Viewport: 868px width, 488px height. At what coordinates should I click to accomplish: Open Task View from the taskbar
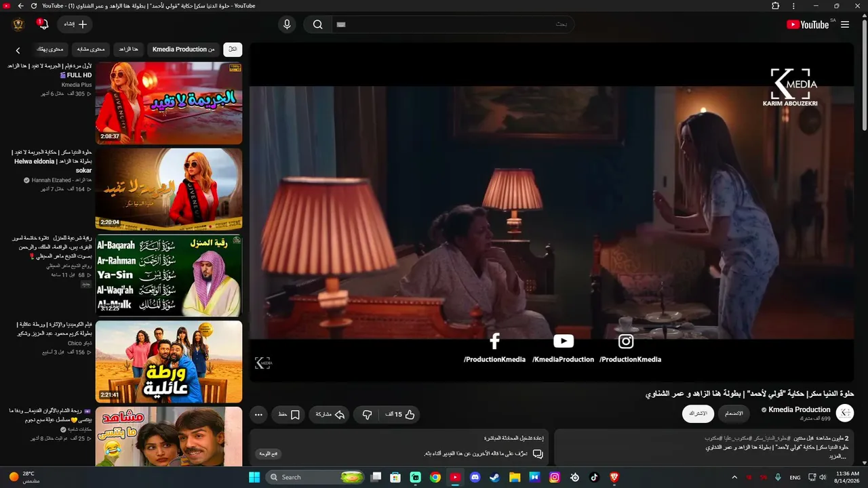tap(376, 477)
